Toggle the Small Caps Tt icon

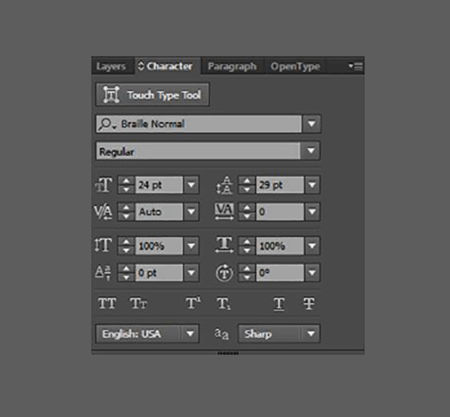tap(138, 304)
